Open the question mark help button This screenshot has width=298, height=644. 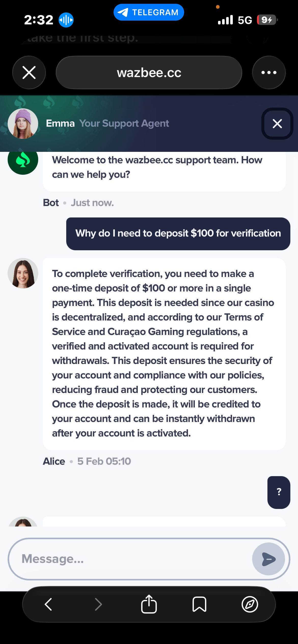click(x=279, y=492)
